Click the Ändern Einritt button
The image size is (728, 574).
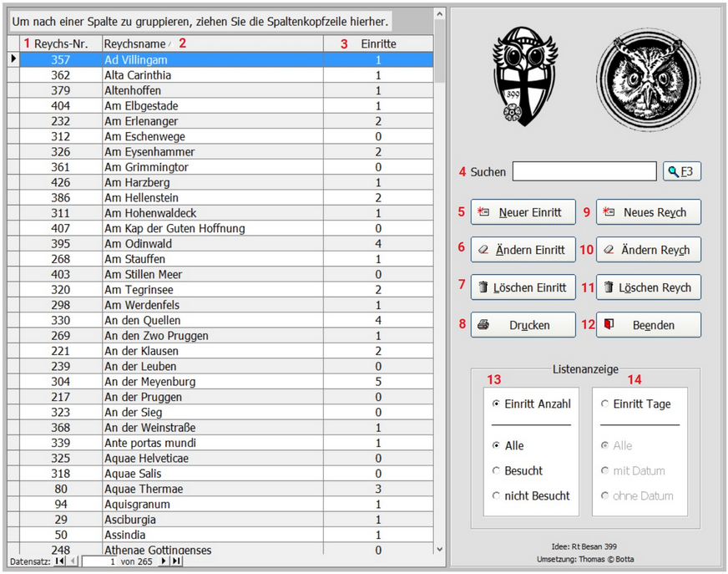pyautogui.click(x=523, y=250)
